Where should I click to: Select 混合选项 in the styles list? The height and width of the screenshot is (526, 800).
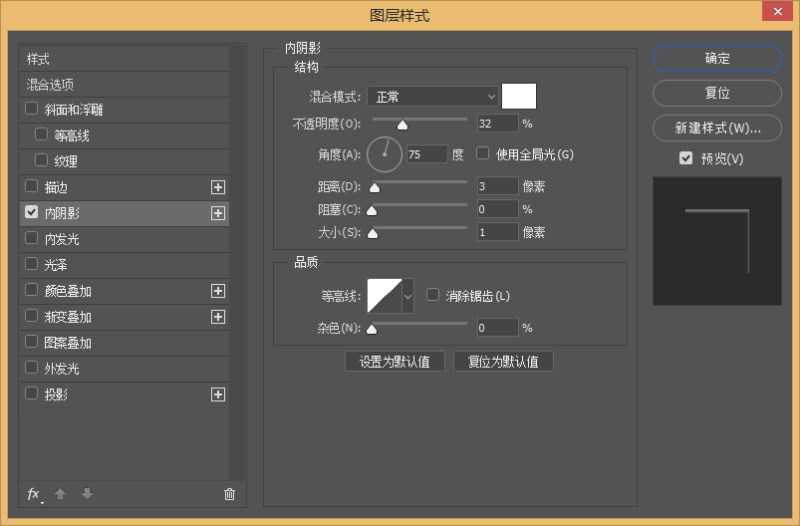(x=50, y=85)
